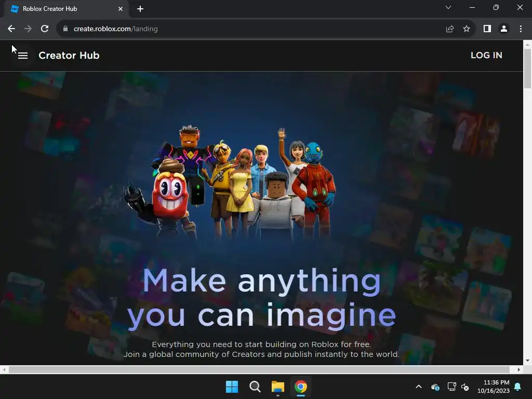Click the address bar URL
The height and width of the screenshot is (399, 532).
[115, 29]
